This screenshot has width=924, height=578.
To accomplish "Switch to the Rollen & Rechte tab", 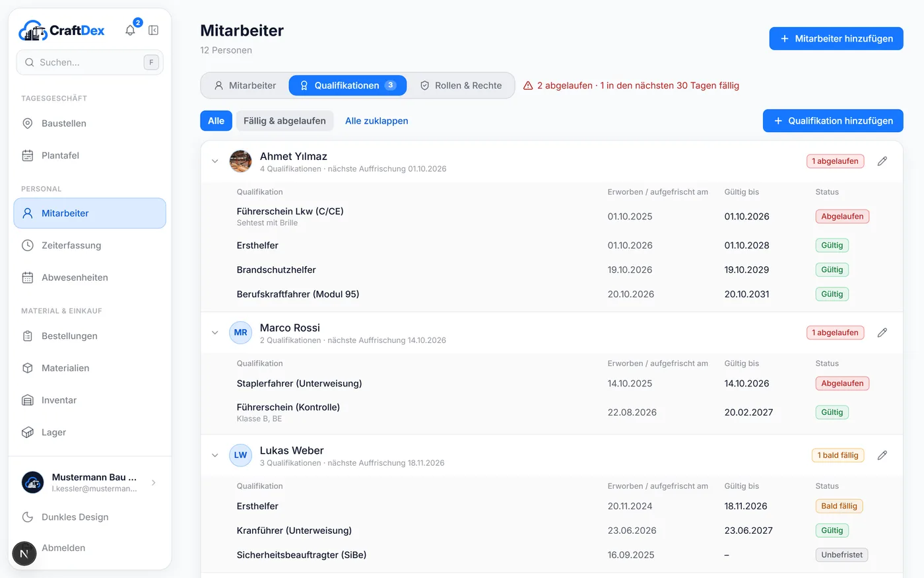I will tap(461, 85).
